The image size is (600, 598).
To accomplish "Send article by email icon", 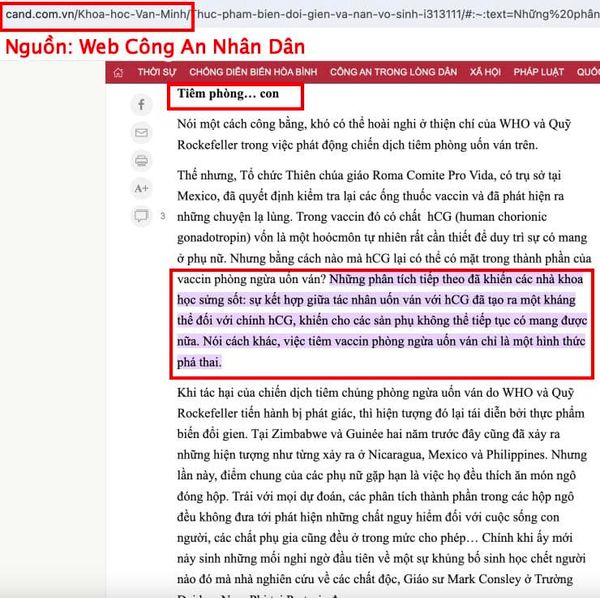I will 142,132.
